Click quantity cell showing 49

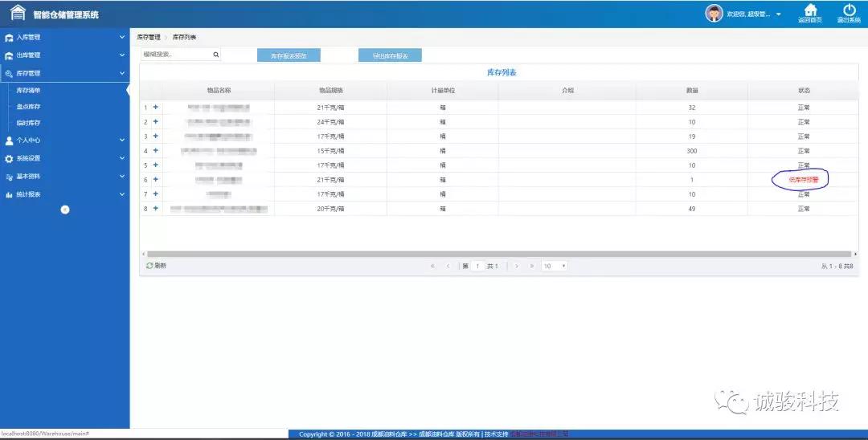tap(692, 209)
